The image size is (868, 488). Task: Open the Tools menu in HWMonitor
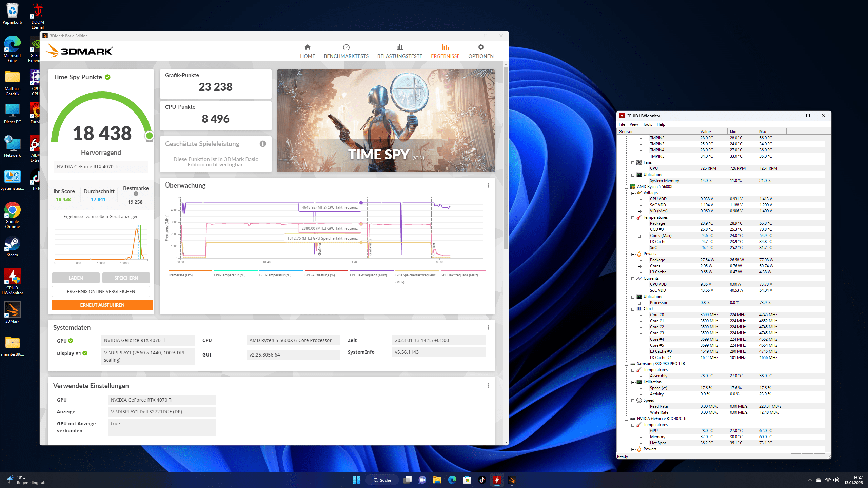point(647,124)
